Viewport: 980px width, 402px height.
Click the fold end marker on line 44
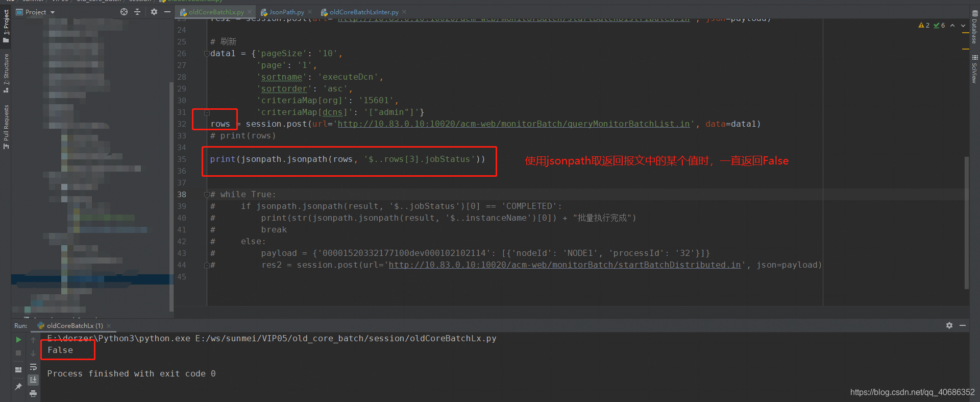207,265
